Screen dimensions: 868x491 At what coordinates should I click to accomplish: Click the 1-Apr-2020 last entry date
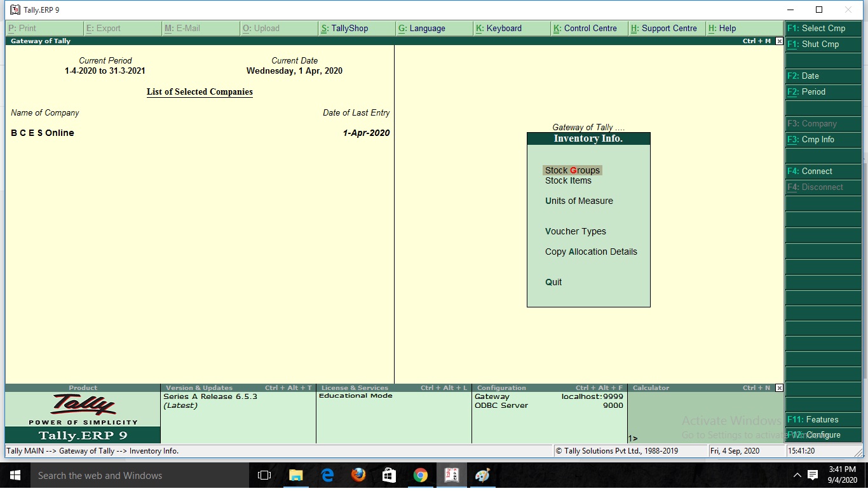tap(366, 133)
